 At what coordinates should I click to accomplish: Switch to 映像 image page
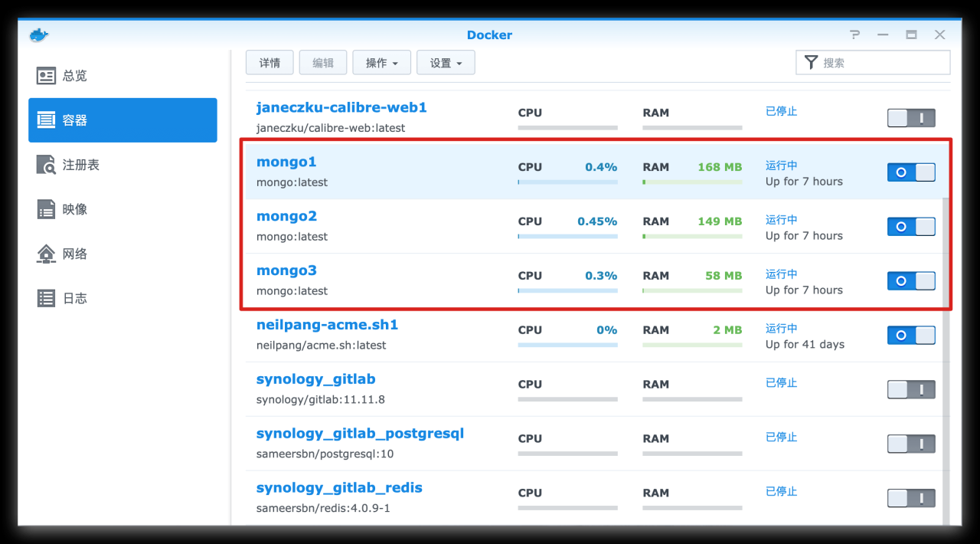[122, 209]
